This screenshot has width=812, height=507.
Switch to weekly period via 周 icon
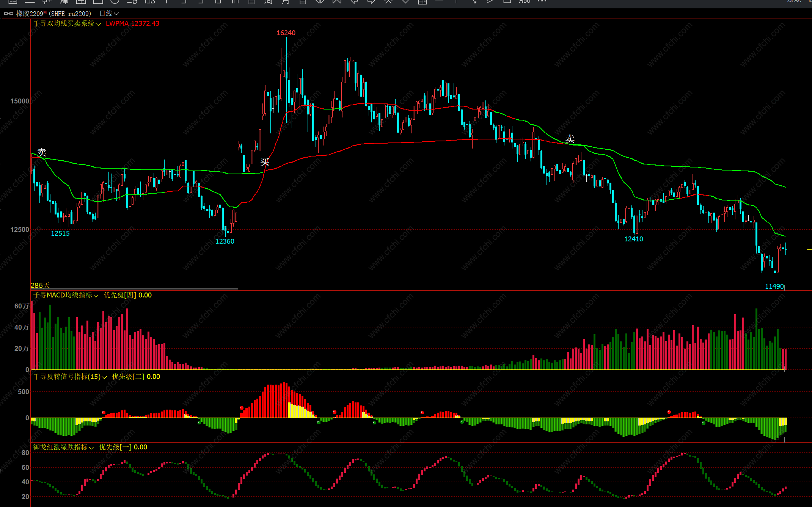point(269,2)
